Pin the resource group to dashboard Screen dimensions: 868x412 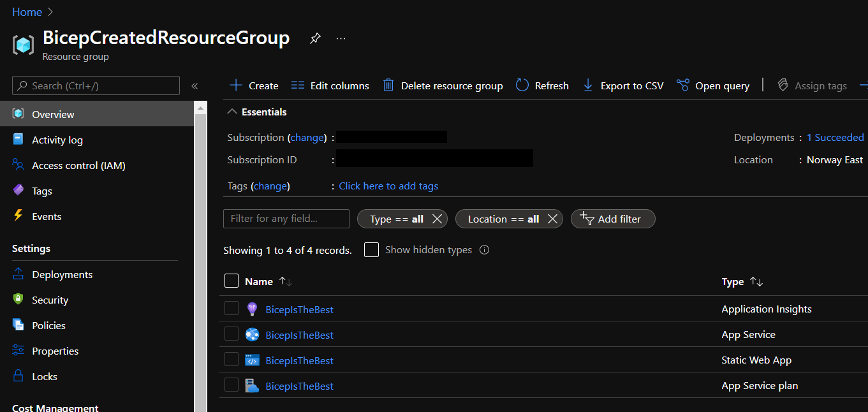[x=314, y=39]
